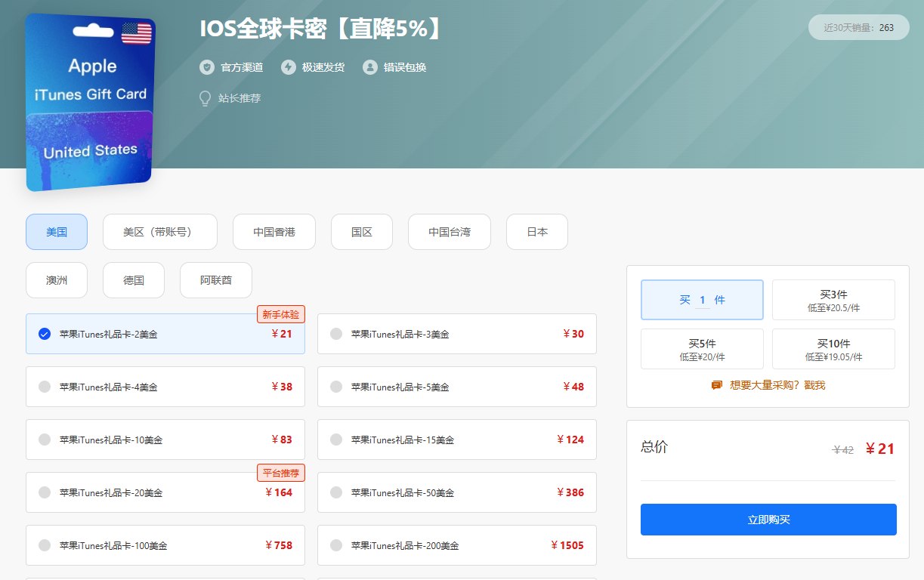Select the 15美金 iTunes gift card option
Screen dimensions: 924x580
[x=457, y=440]
